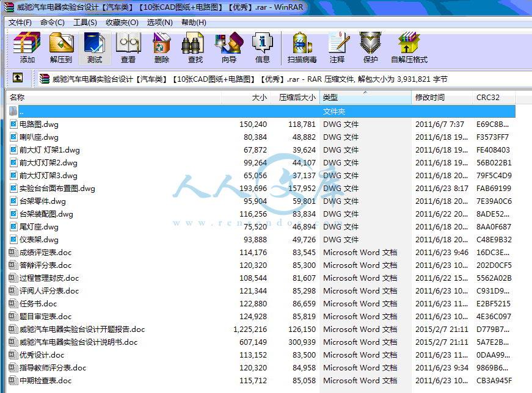Select icon of 电路图.dwg file

pos(13,124)
